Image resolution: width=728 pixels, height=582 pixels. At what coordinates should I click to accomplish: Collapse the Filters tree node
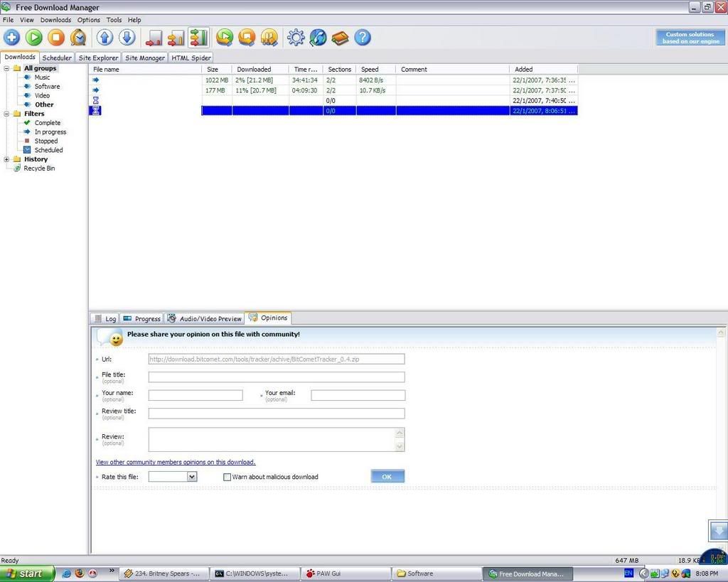(x=7, y=114)
